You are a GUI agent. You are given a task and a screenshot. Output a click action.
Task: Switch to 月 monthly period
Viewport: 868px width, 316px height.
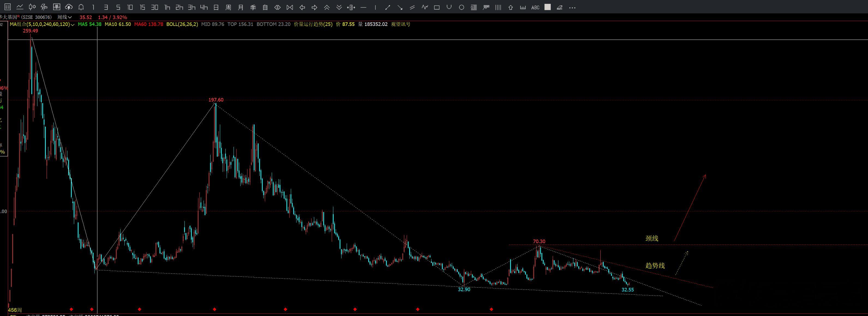coord(241,7)
